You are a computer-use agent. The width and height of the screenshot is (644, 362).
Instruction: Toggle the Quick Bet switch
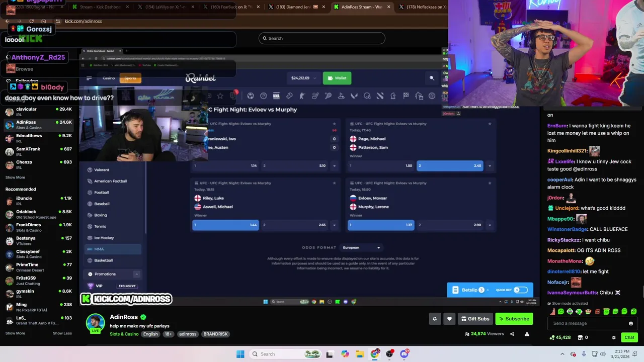coord(521,290)
